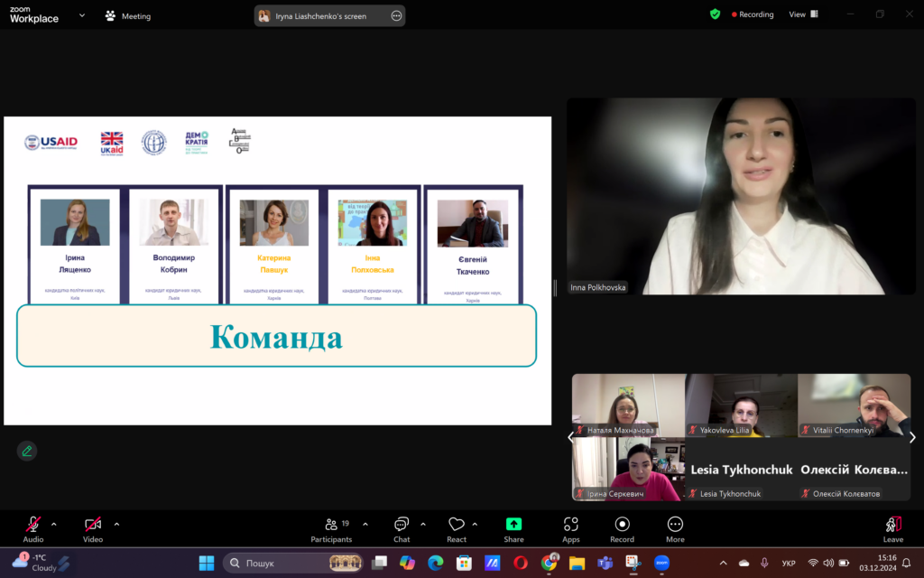This screenshot has height=578, width=924.
Task: Launch Copilot from the taskbar
Action: tap(407, 564)
